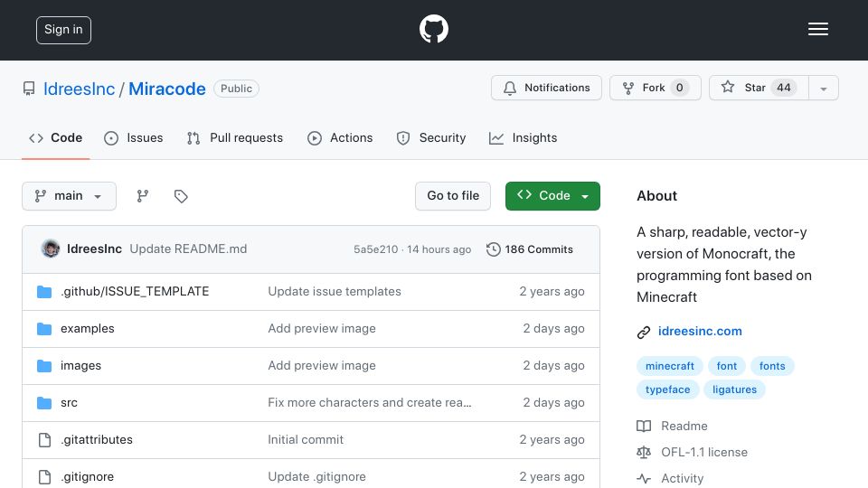The image size is (868, 488).
Task: Open 'Update issue templates' commit message
Action: (x=335, y=292)
